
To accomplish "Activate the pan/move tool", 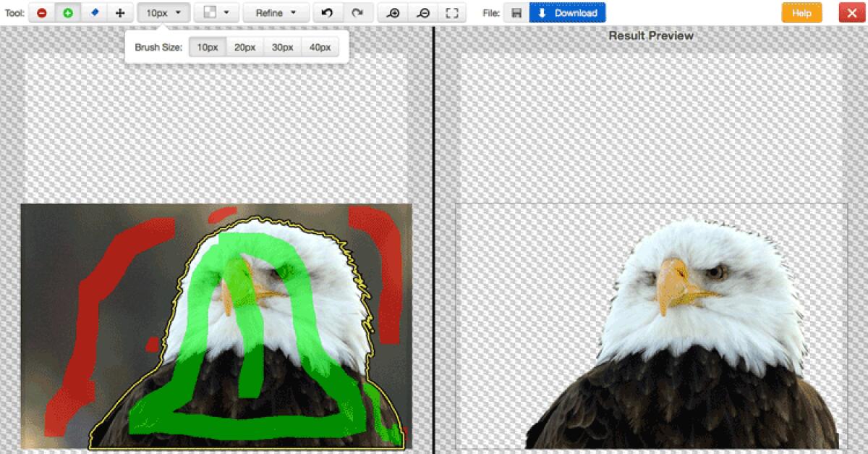I will click(x=120, y=13).
